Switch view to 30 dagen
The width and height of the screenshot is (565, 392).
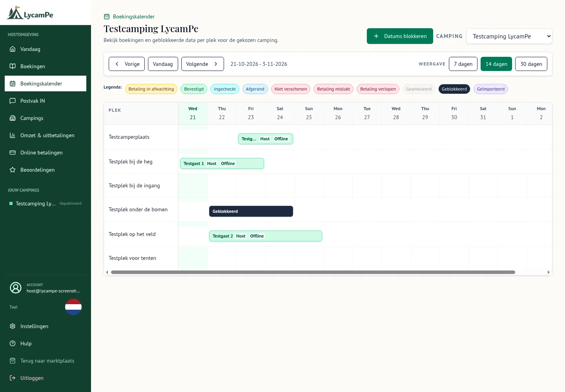coord(531,64)
